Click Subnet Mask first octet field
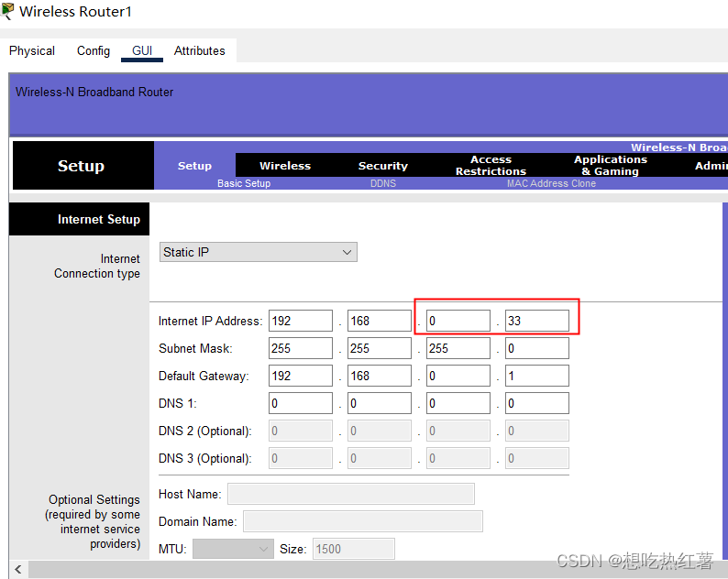This screenshot has height=579, width=728. [301, 348]
